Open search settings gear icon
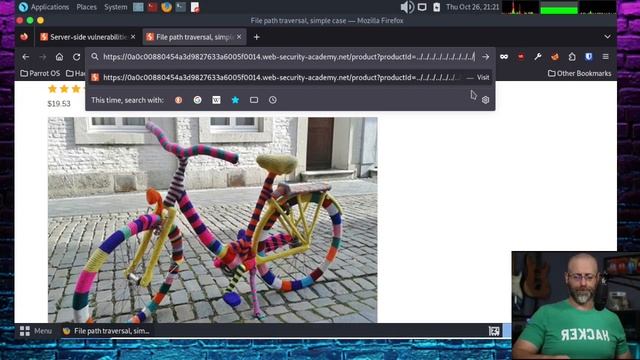The height and width of the screenshot is (360, 640). 485,100
